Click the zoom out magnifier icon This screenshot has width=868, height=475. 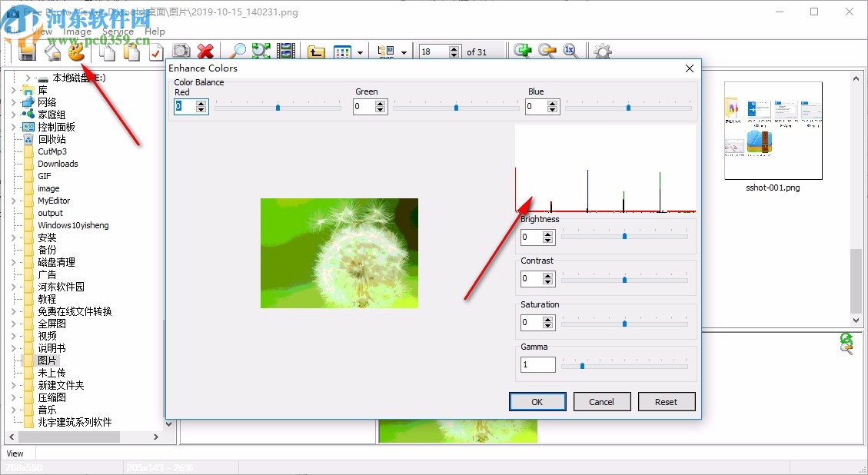547,51
